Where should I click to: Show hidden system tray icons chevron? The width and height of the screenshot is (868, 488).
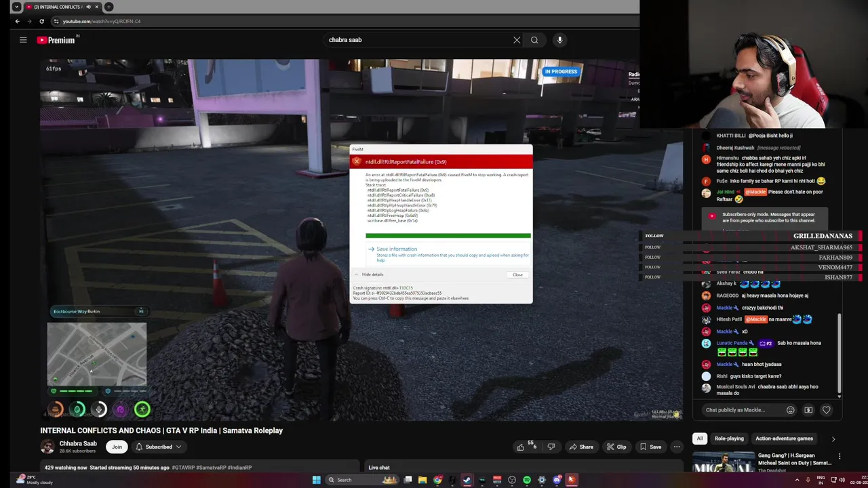(796, 480)
